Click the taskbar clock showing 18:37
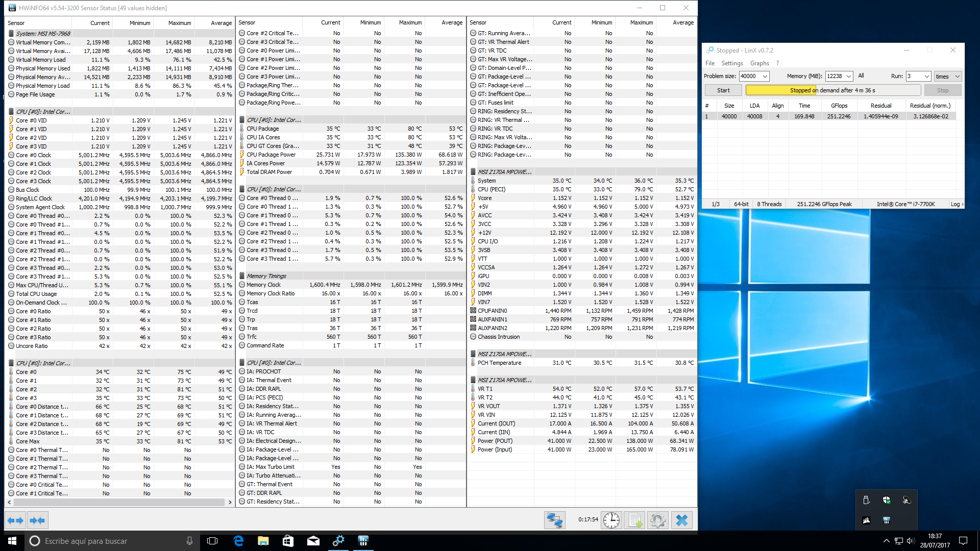Screen dimensions: 980x551 (935, 541)
